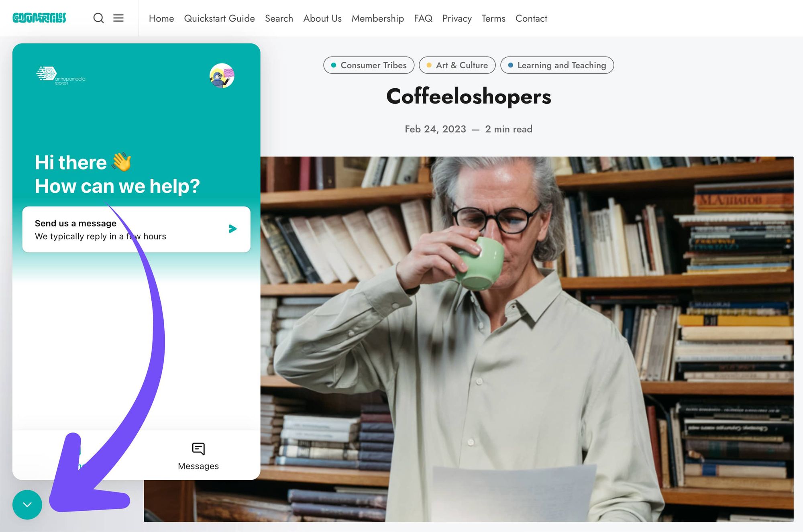The height and width of the screenshot is (532, 803).
Task: Click the About Us navigation link
Action: click(322, 18)
